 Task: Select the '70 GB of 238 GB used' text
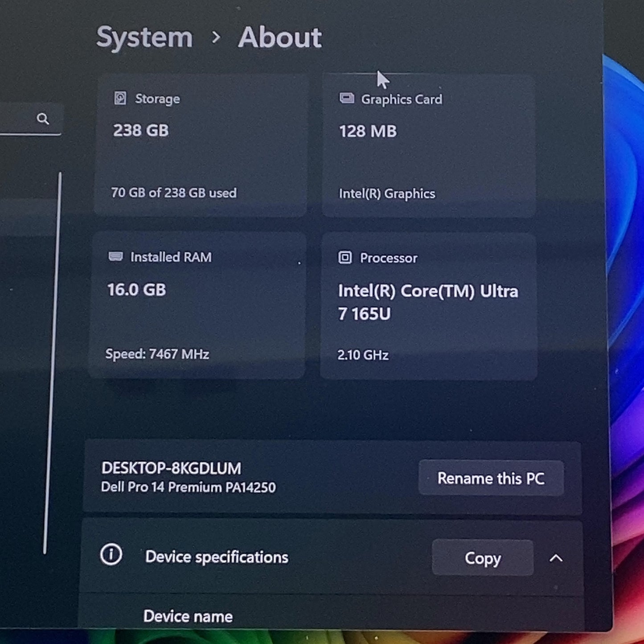pos(174,193)
